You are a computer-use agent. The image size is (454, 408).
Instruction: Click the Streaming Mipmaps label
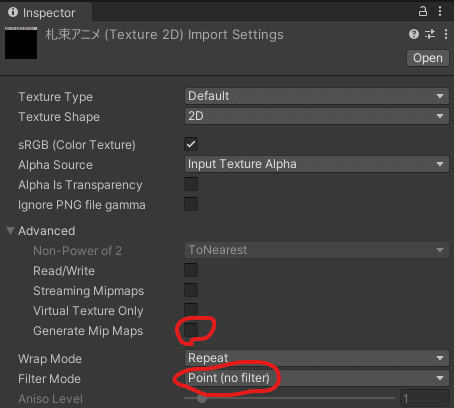(89, 291)
